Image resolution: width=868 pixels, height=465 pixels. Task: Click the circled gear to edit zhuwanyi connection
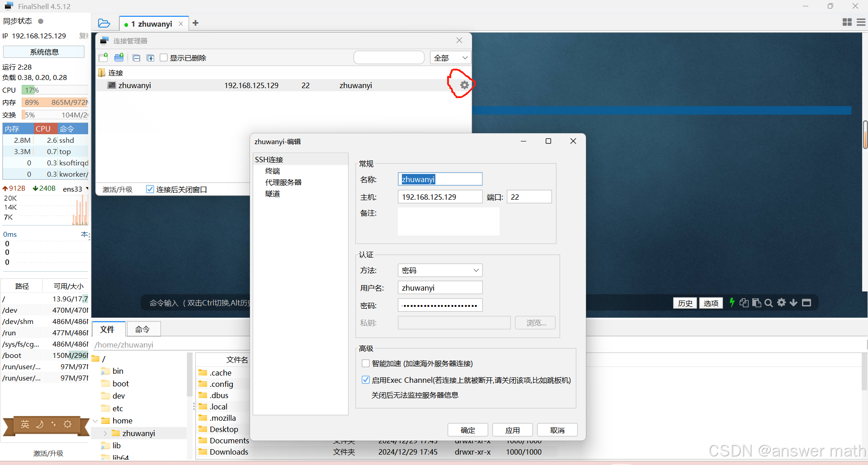tap(464, 85)
